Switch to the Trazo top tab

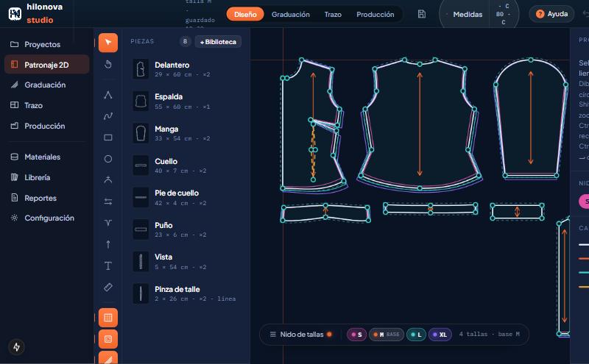click(333, 14)
